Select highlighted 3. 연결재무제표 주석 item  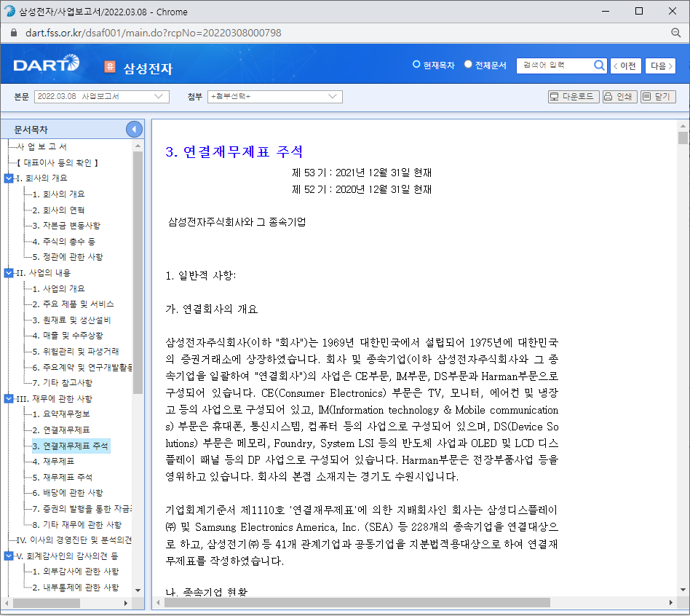pyautogui.click(x=71, y=446)
